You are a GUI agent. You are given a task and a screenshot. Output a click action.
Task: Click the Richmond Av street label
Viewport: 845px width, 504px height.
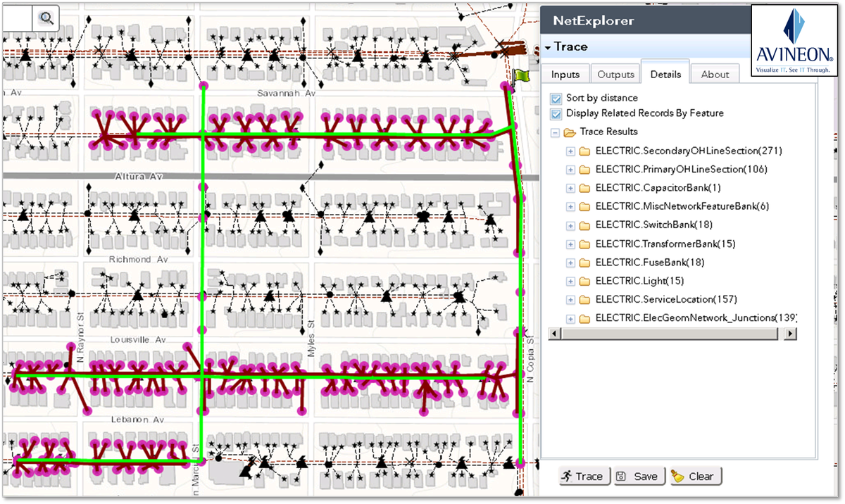(139, 260)
